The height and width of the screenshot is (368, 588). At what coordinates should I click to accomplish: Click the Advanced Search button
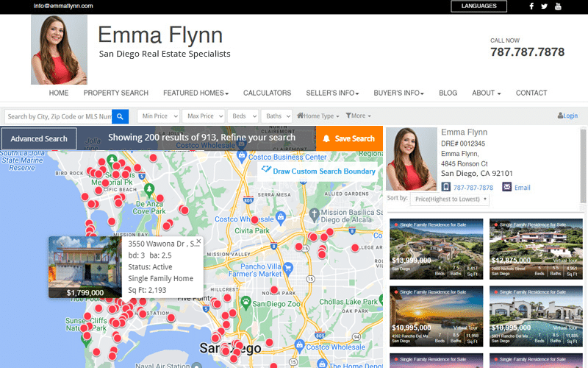(x=39, y=138)
